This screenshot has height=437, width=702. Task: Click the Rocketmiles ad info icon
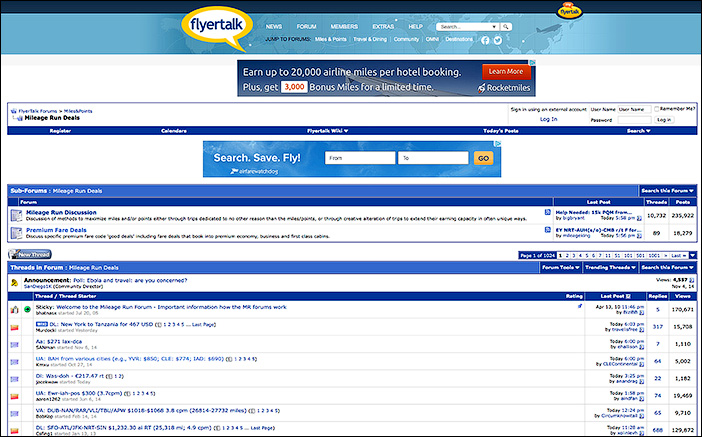click(532, 63)
